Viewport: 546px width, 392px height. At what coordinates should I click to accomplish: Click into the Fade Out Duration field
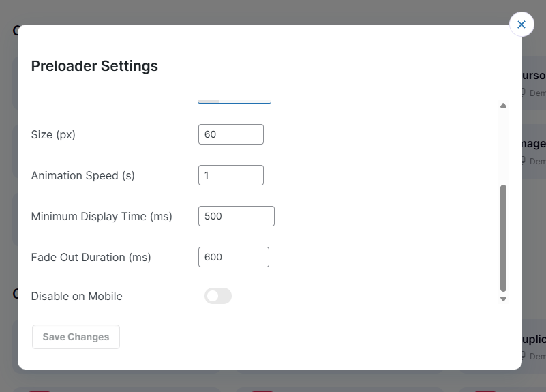(233, 257)
